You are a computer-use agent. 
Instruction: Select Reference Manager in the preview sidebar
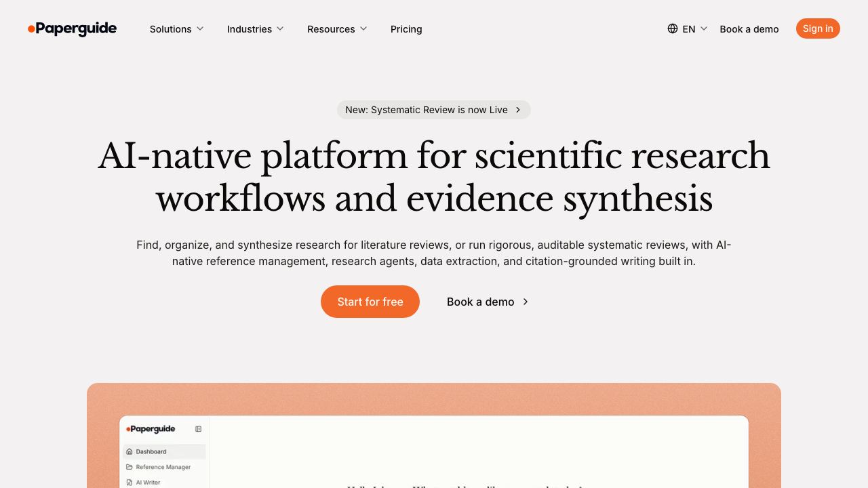coord(164,467)
